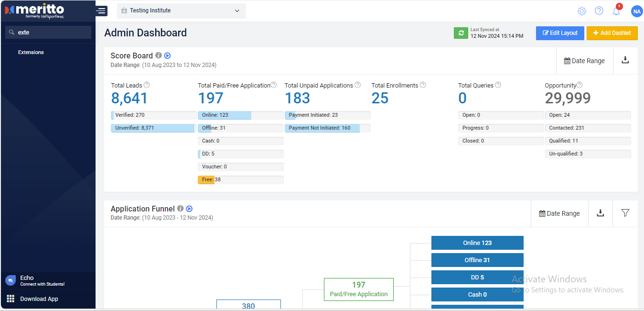Click the Unverified 8,371 progress bar
The height and width of the screenshot is (311, 644).
(x=153, y=128)
